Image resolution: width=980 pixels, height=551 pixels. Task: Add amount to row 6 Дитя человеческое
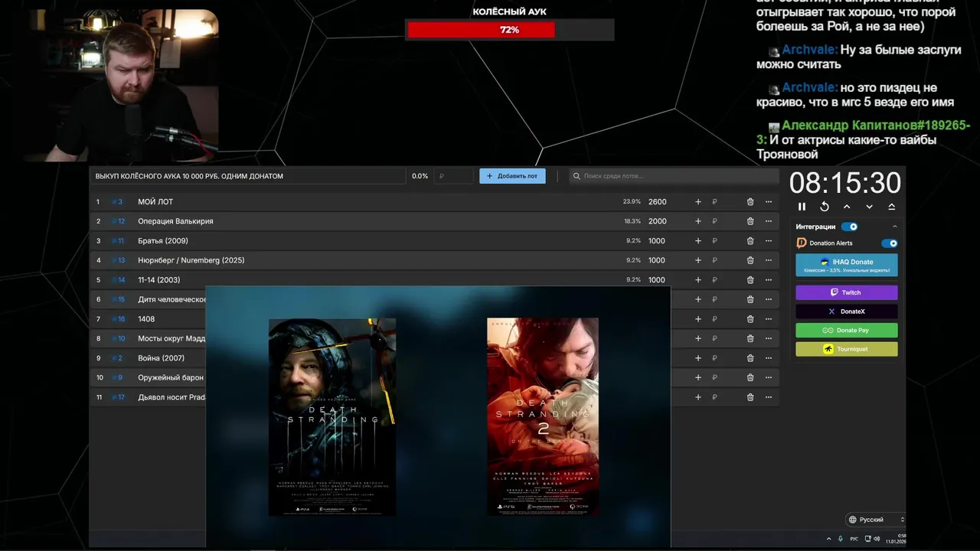tap(697, 299)
